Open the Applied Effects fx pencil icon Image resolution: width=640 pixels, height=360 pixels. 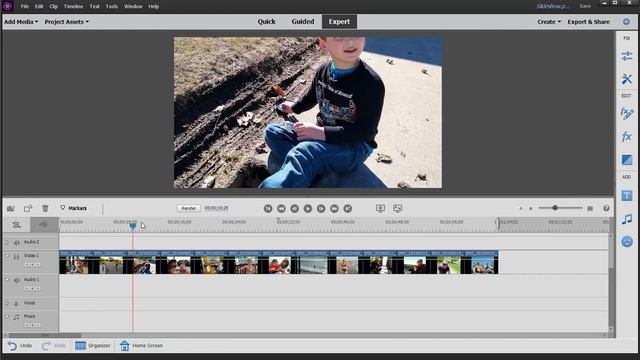tap(627, 113)
